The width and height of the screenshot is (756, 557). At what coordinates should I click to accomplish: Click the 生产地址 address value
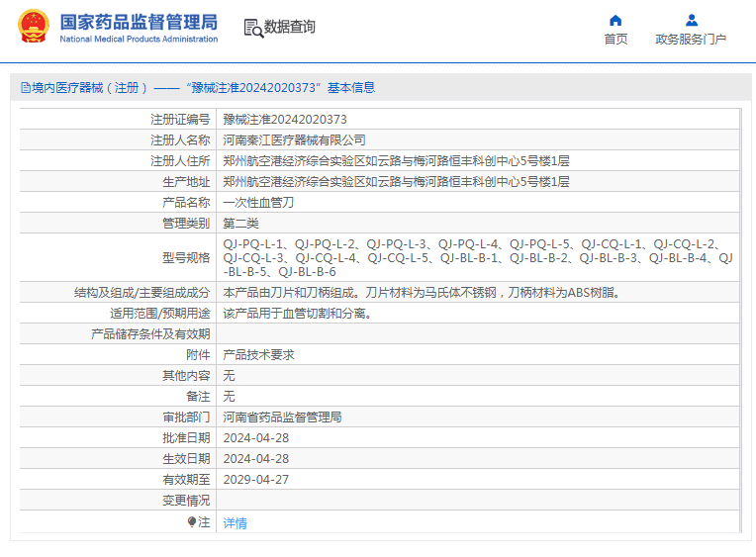click(396, 181)
